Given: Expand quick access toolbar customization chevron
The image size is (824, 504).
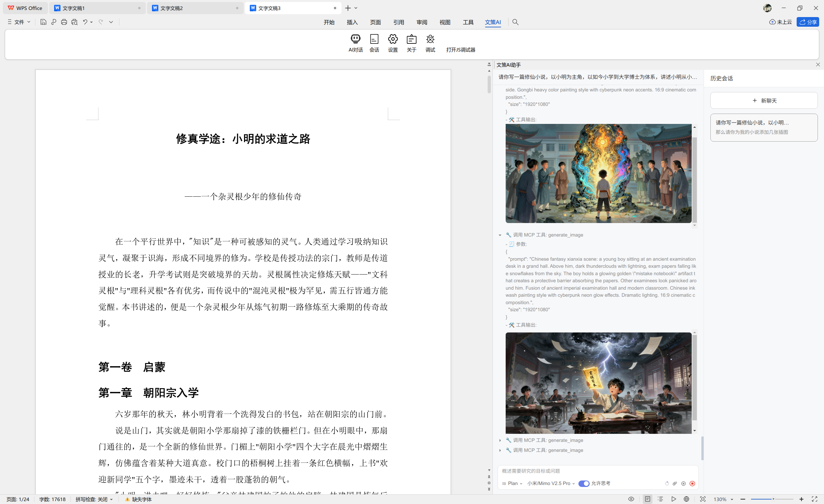Looking at the screenshot, I should tap(111, 22).
